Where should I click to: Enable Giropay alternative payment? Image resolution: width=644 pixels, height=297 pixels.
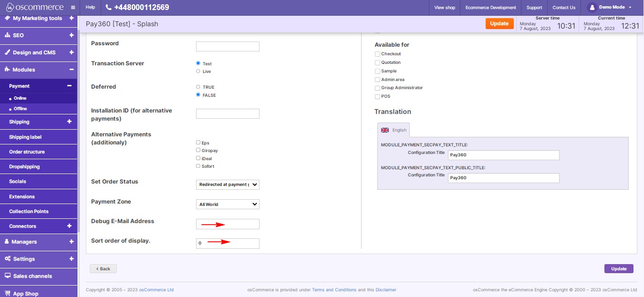point(198,150)
